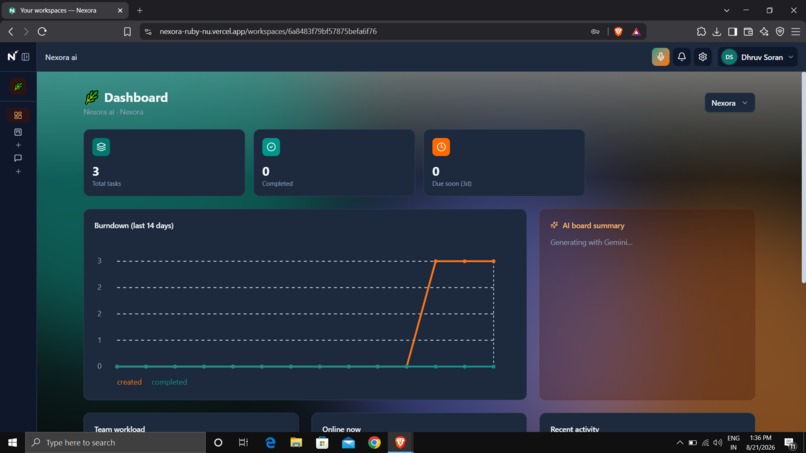Open the volume control in system tray
This screenshot has height=453, width=806.
[x=718, y=442]
